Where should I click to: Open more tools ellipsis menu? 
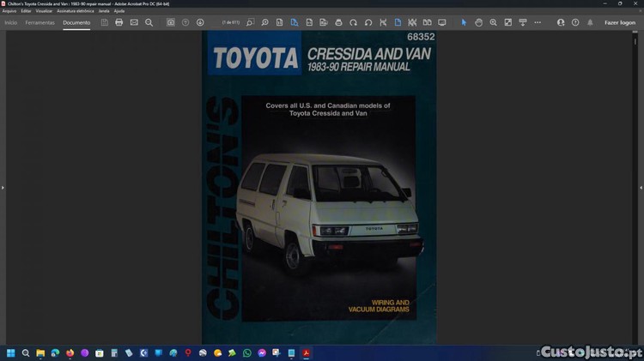(538, 22)
